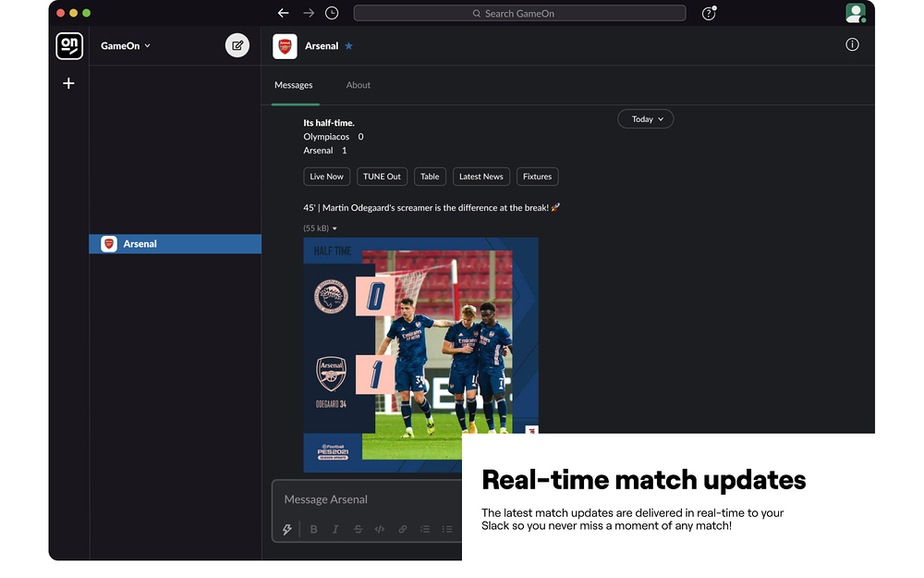Toggle italic formatting in message composer
Screen dimensions: 924x578
(335, 529)
